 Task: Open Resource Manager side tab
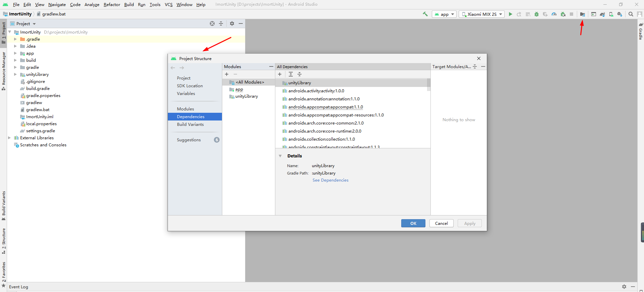click(x=4, y=71)
